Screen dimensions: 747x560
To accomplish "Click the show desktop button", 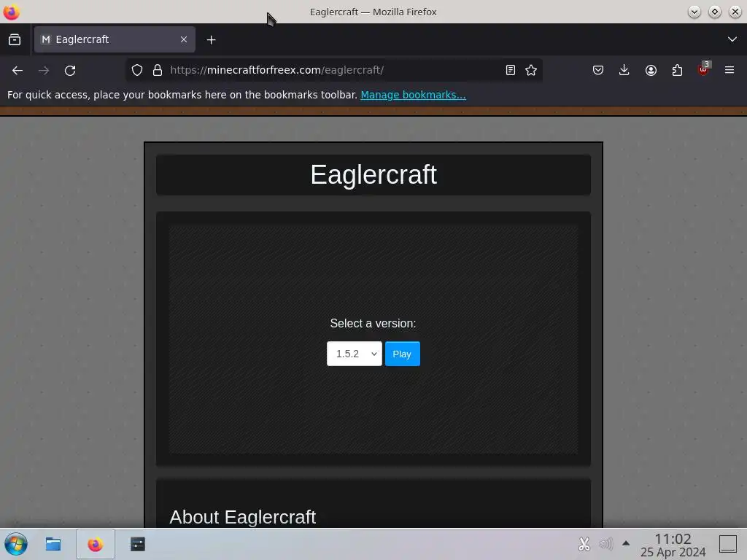I will tap(728, 544).
